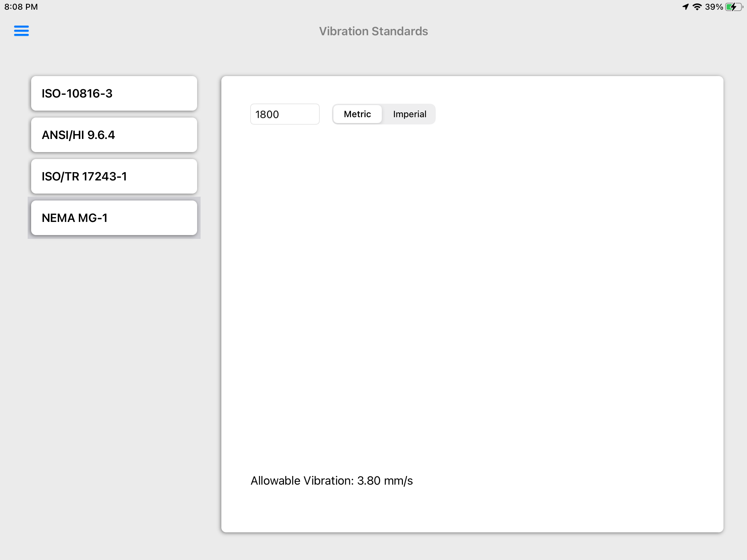Image resolution: width=747 pixels, height=560 pixels.
Task: Tap the Wi-Fi status icon
Action: click(x=697, y=7)
